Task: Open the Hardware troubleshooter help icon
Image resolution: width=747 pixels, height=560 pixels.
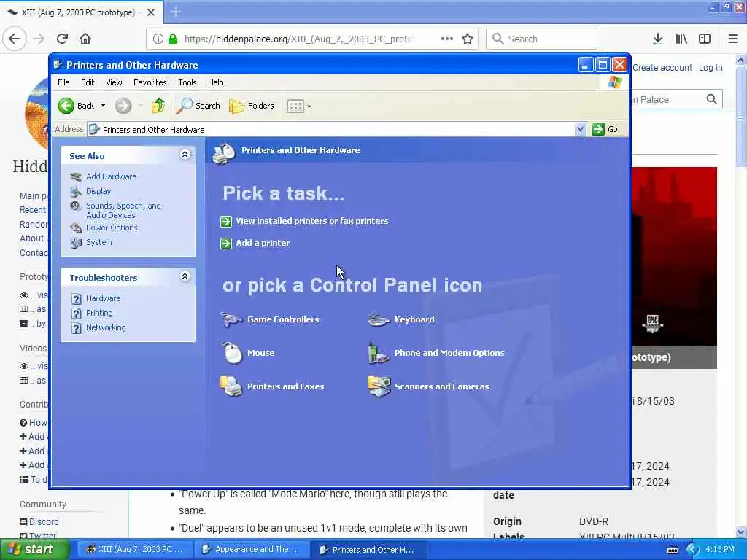Action: (76, 298)
